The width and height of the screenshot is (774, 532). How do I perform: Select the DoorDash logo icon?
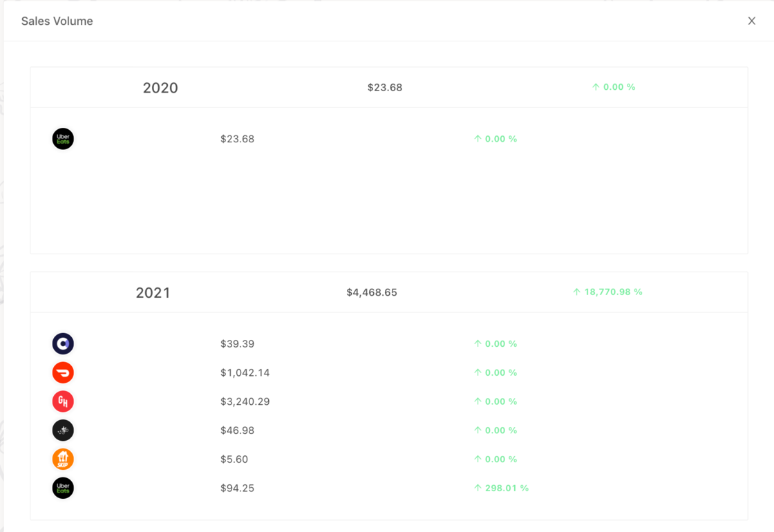pyautogui.click(x=63, y=372)
